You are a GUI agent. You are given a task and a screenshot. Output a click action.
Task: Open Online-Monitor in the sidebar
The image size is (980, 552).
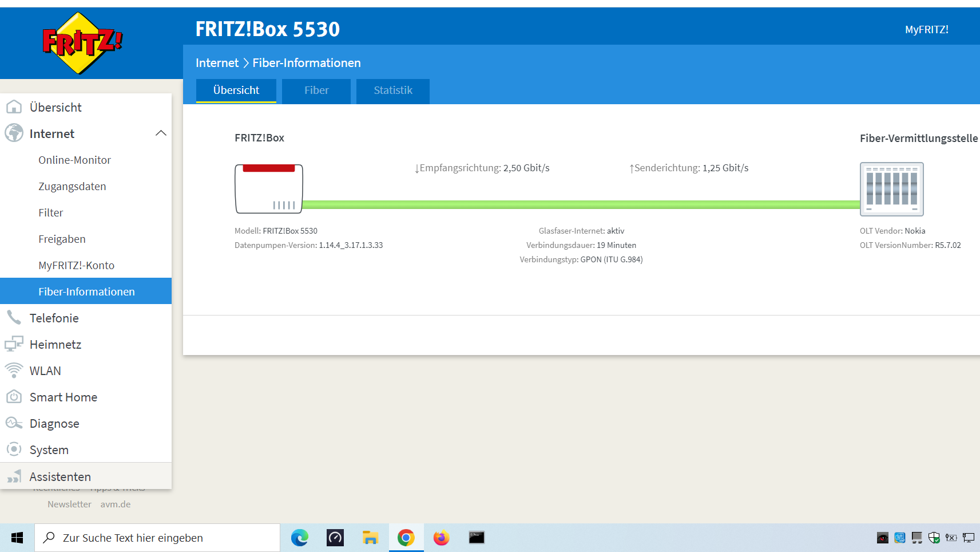(x=74, y=160)
